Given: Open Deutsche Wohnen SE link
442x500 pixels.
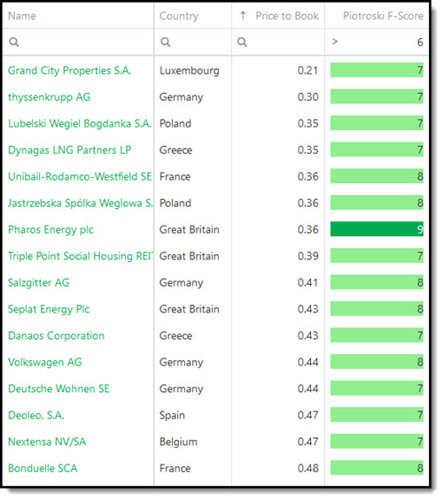Looking at the screenshot, I should [59, 389].
